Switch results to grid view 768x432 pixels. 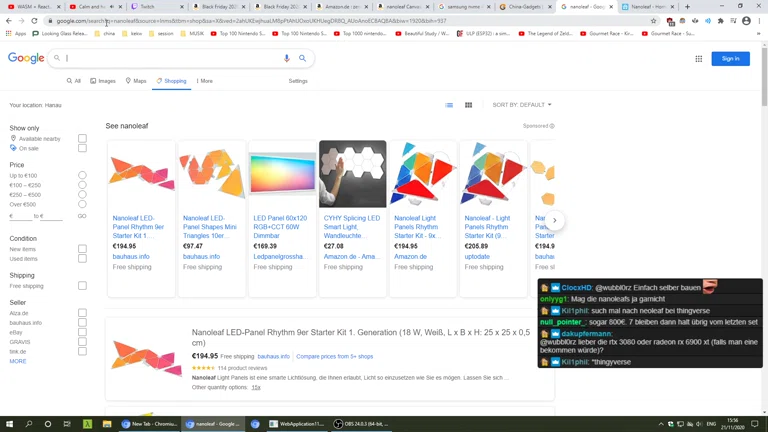point(468,105)
